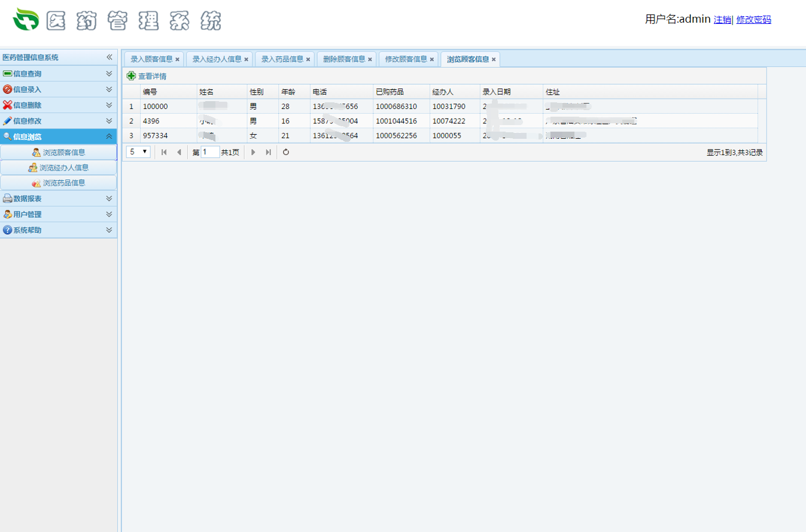
Task: Close the 修改顾客信息 tab
Action: pos(432,59)
